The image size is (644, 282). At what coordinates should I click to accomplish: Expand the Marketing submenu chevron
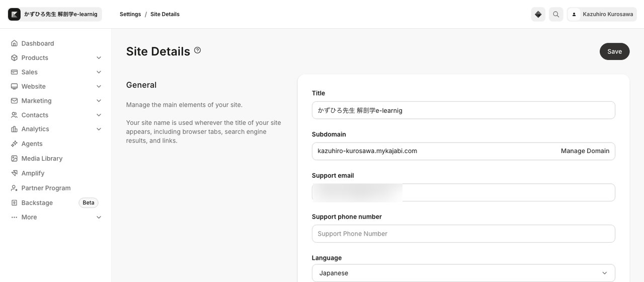[99, 101]
